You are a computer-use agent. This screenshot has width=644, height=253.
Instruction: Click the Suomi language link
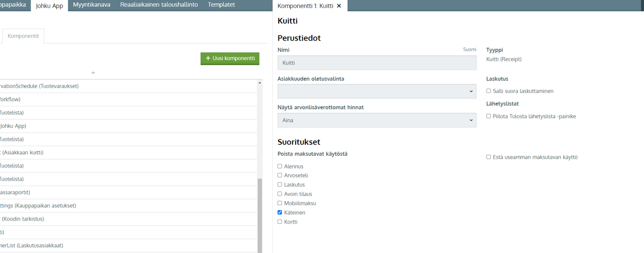coord(469,50)
